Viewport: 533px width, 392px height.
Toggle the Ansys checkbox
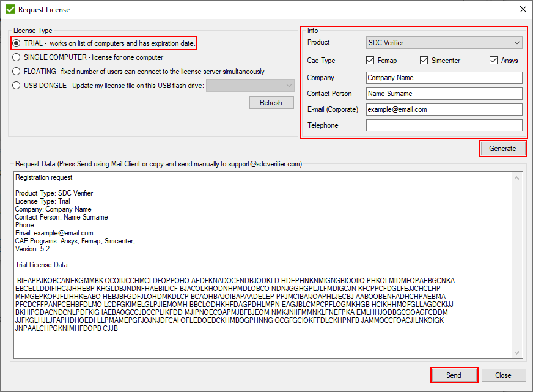(x=493, y=61)
